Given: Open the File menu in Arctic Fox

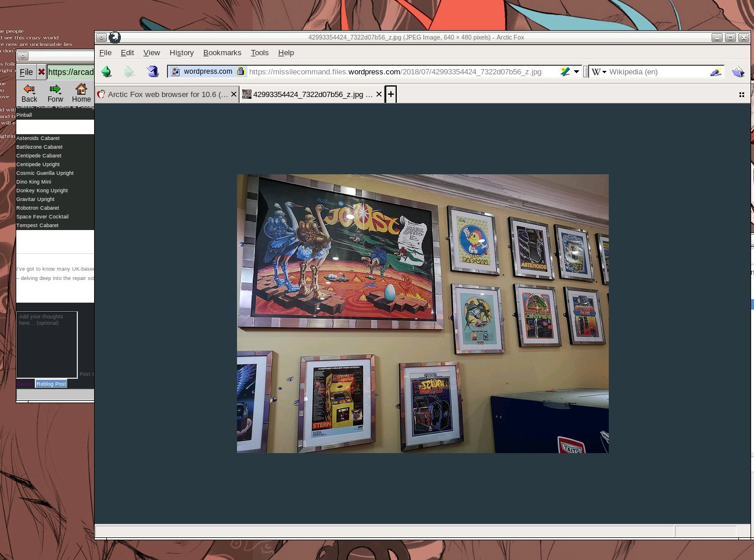Looking at the screenshot, I should click(x=105, y=52).
